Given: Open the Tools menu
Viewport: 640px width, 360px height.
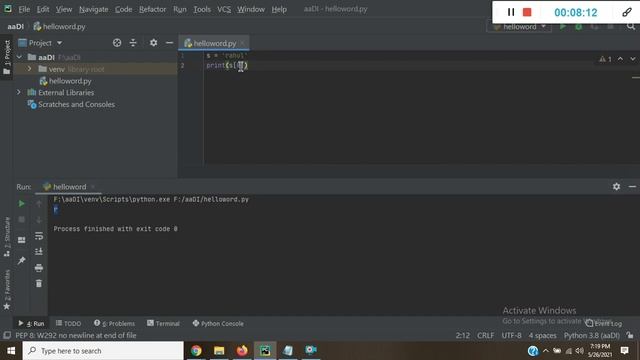Looking at the screenshot, I should [202, 9].
